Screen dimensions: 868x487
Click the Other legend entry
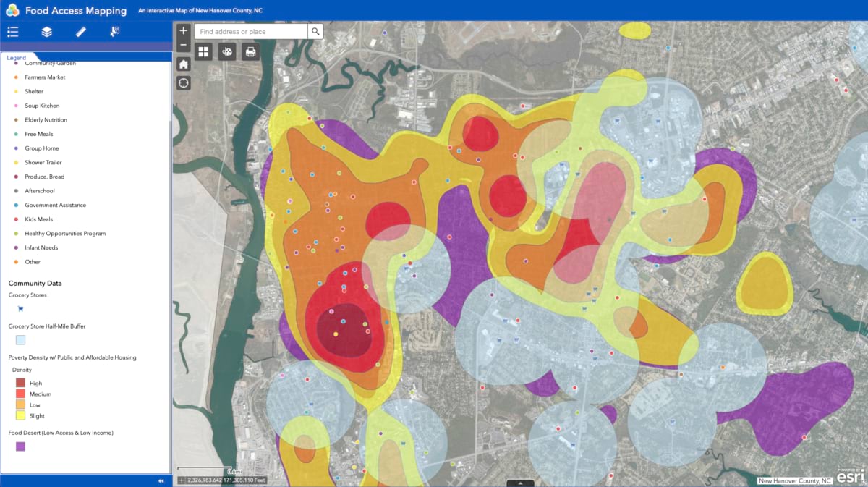(x=33, y=262)
